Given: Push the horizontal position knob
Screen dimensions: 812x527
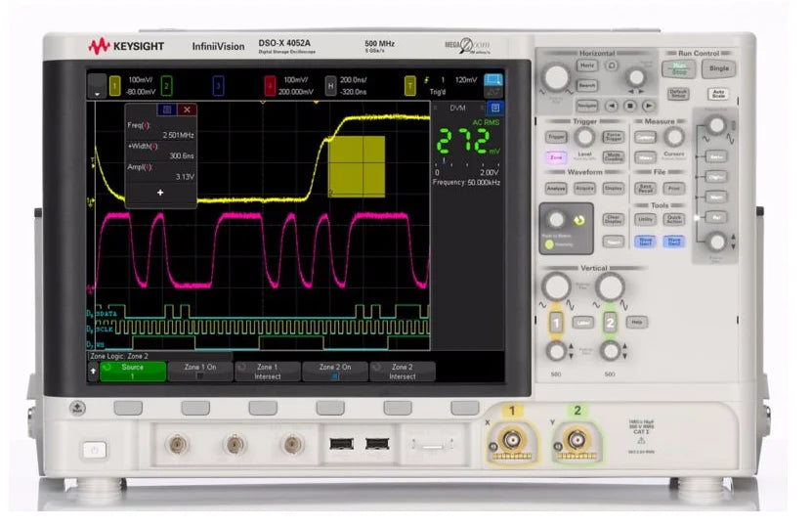Looking at the screenshot, I should pos(636,77).
